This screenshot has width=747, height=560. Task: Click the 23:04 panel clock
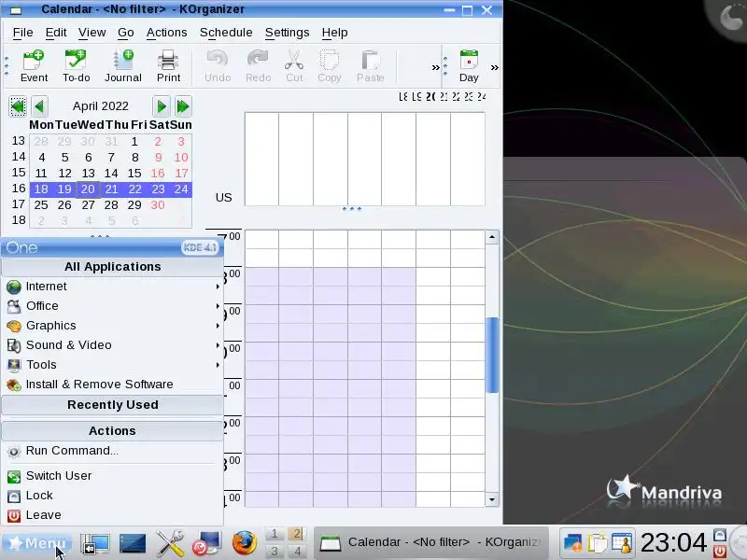(x=673, y=543)
